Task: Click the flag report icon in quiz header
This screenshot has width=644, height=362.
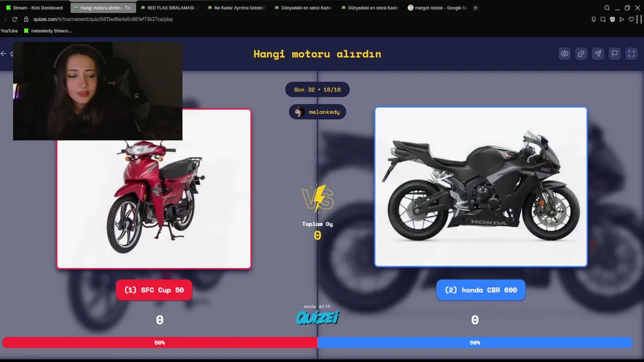Action: [614, 54]
